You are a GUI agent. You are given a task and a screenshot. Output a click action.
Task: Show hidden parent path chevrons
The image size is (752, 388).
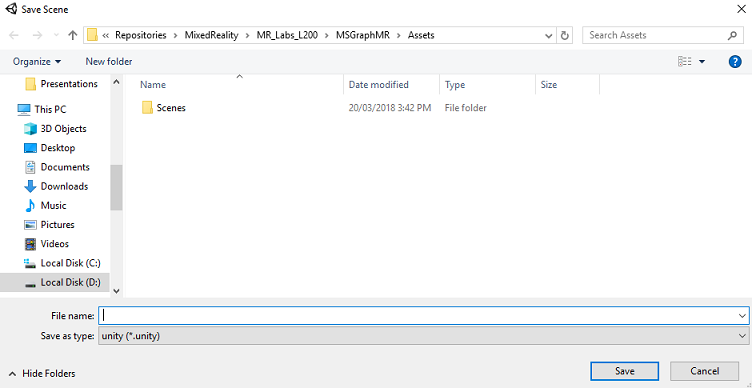[106, 35]
